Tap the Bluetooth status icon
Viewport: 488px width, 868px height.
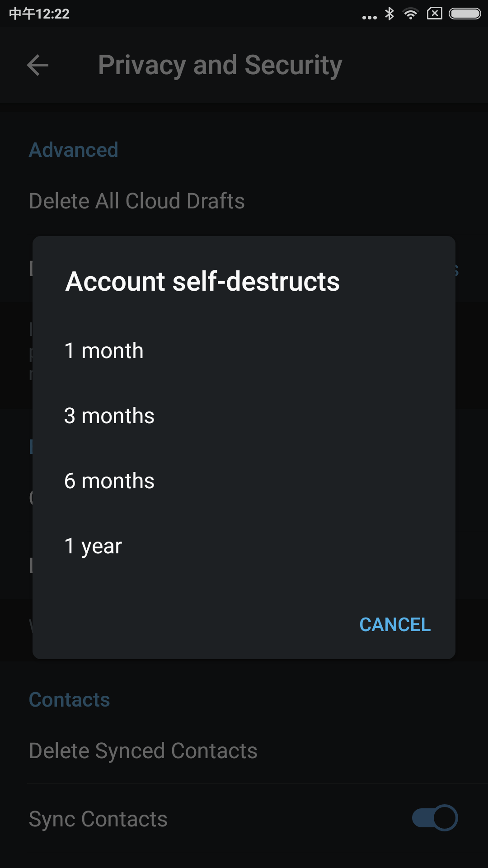point(389,14)
